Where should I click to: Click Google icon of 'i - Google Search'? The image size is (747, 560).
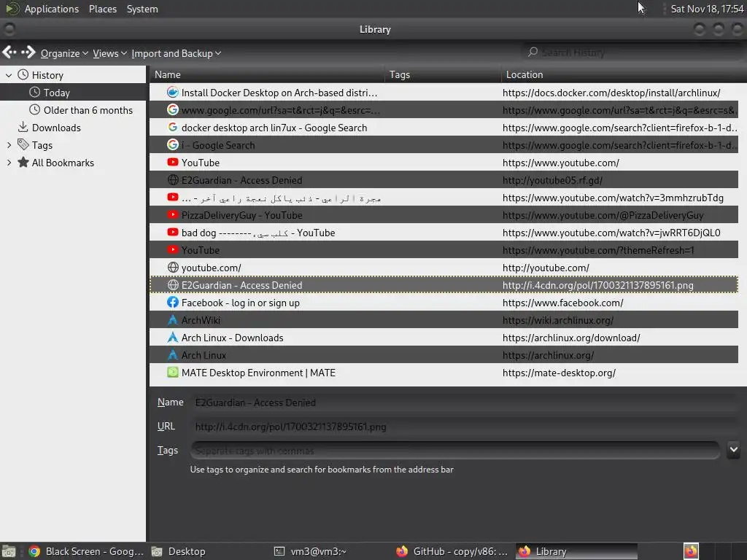[x=172, y=144]
